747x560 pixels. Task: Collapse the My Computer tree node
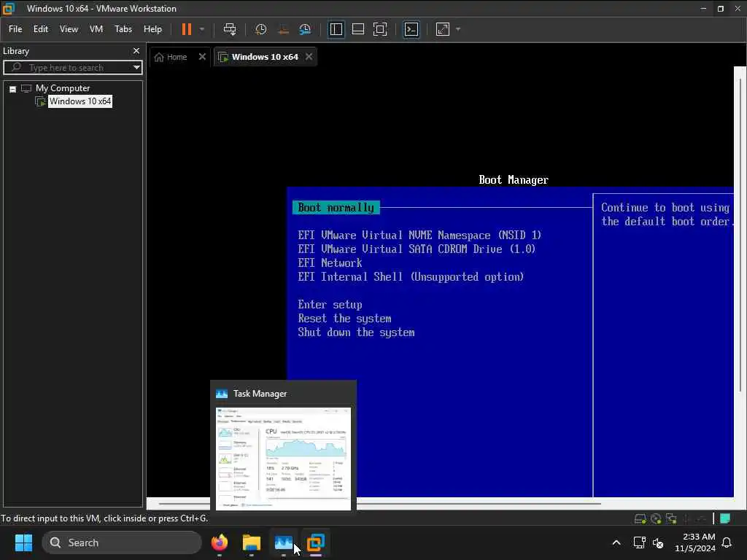tap(13, 89)
